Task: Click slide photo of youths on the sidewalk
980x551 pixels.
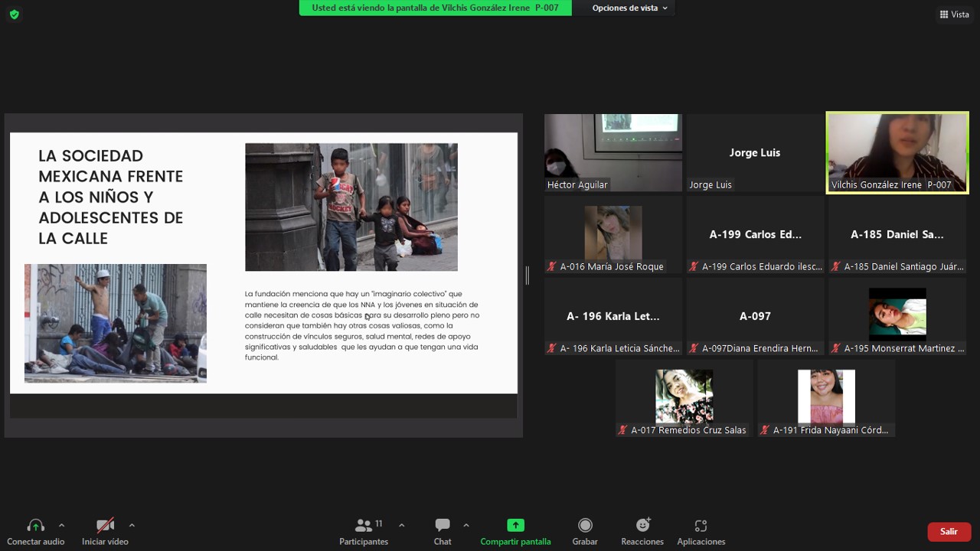Action: (116, 323)
